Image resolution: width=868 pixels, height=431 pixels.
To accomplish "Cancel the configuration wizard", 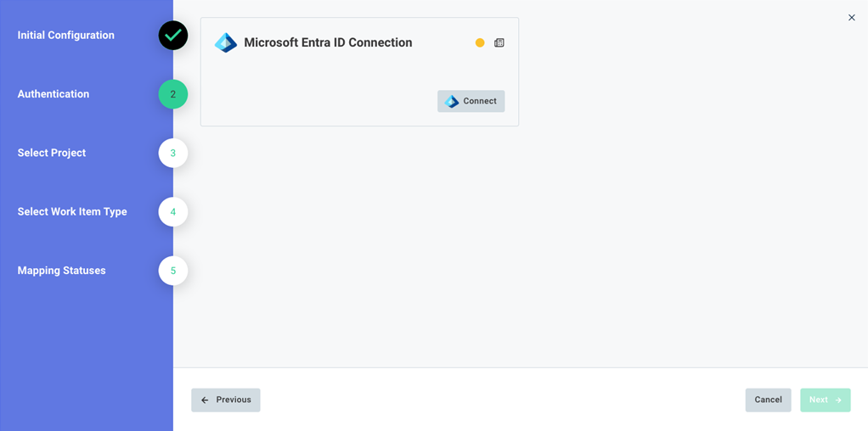I will [769, 400].
